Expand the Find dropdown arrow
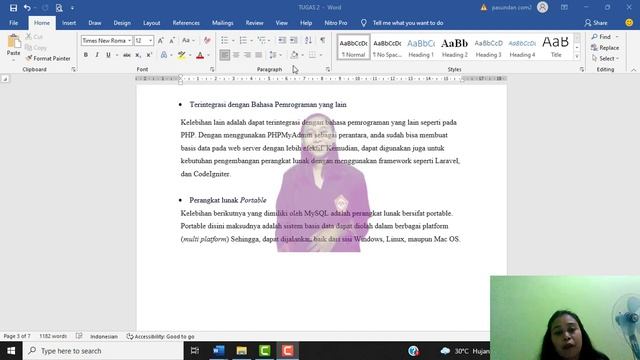Image resolution: width=640 pixels, height=360 pixels. 617,37
